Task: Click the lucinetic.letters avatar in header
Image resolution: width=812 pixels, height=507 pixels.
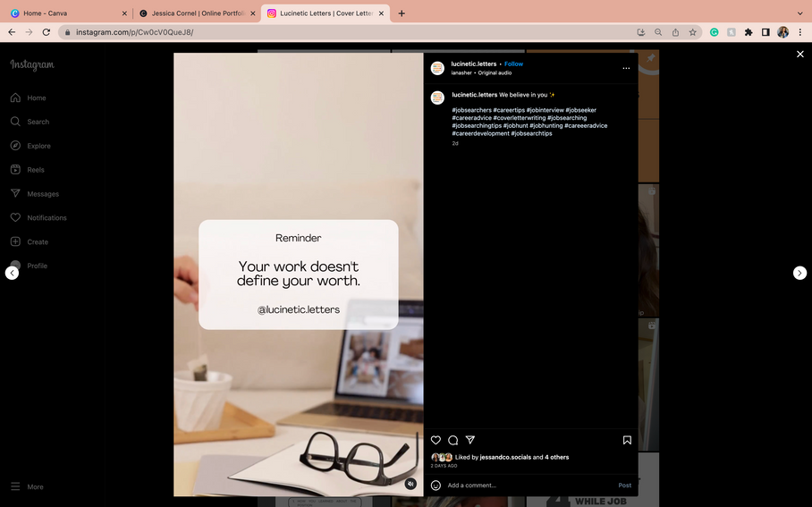Action: click(x=437, y=68)
